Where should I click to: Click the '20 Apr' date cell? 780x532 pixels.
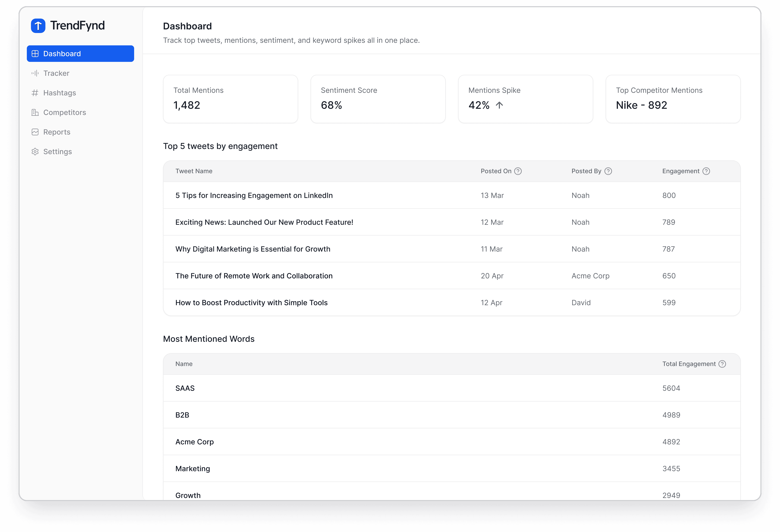(x=492, y=276)
